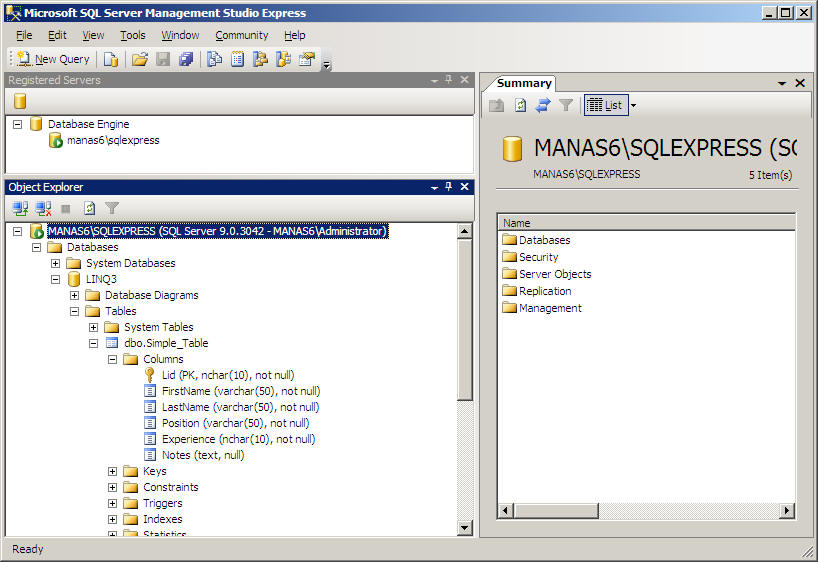The width and height of the screenshot is (818, 562).
Task: Click the Up folder icon in Summary toolbar
Action: 497,105
